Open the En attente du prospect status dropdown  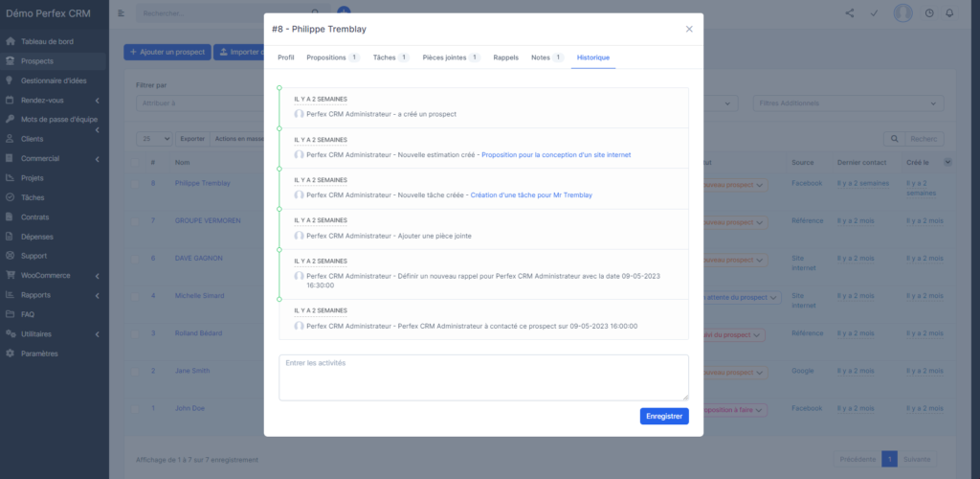742,298
